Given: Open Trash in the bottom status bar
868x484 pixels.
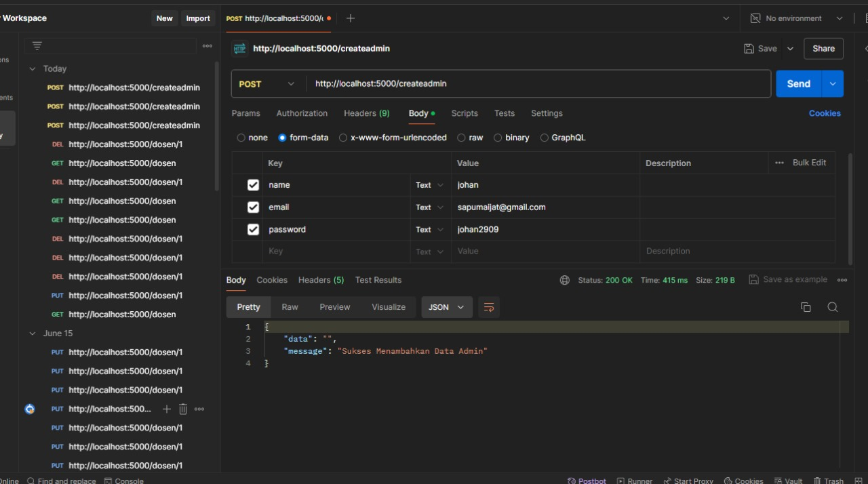Looking at the screenshot, I should (829, 481).
